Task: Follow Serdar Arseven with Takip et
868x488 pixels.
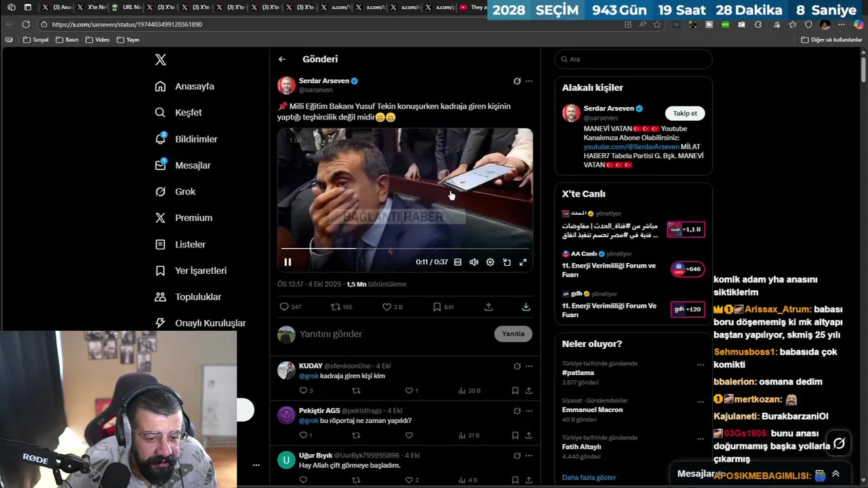Action: pyautogui.click(x=685, y=113)
